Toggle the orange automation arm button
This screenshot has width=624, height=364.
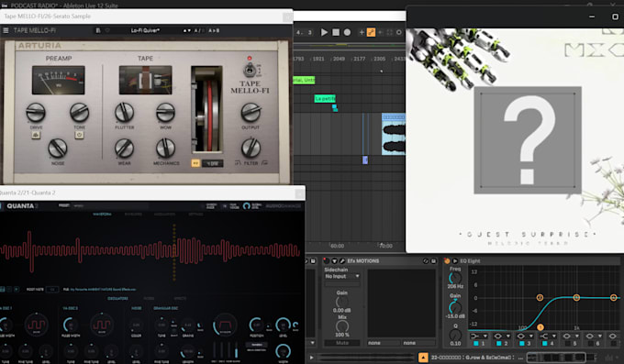coord(371,32)
